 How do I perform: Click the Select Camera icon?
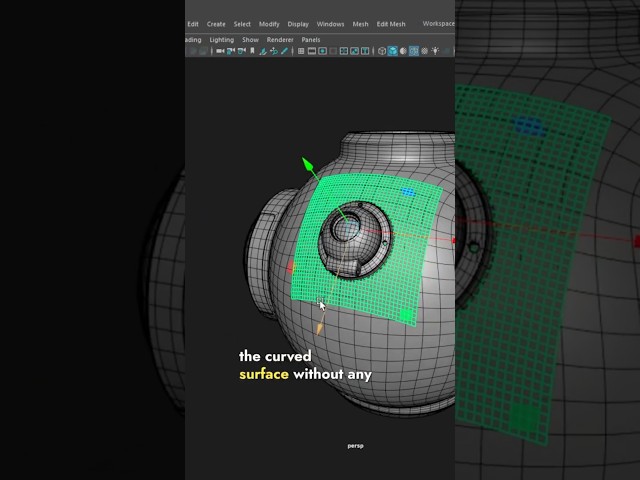tap(220, 51)
